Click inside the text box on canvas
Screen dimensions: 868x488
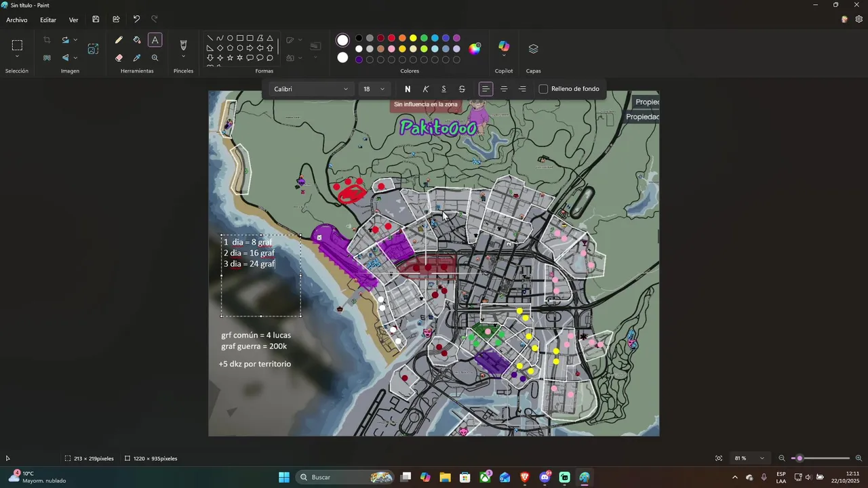261,275
